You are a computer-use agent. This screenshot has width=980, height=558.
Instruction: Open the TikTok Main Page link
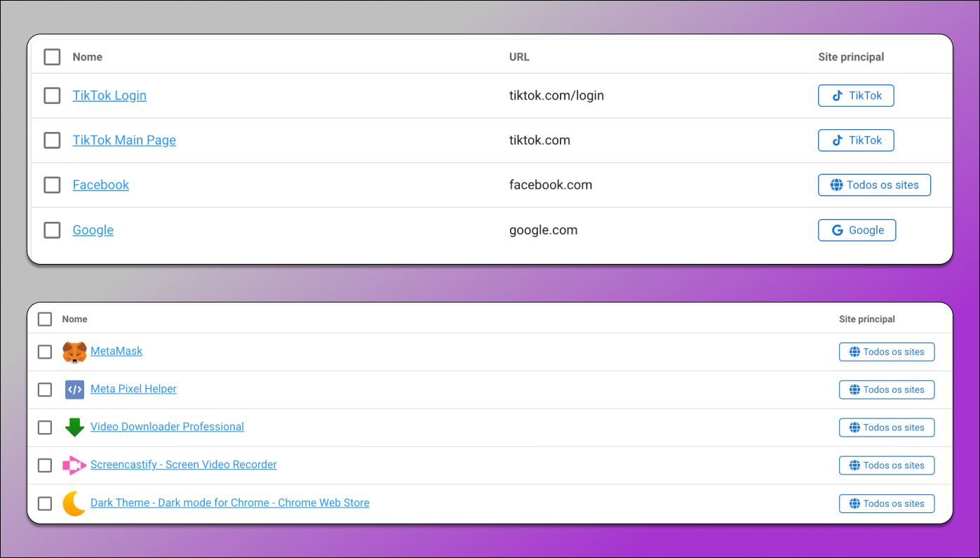pyautogui.click(x=124, y=140)
